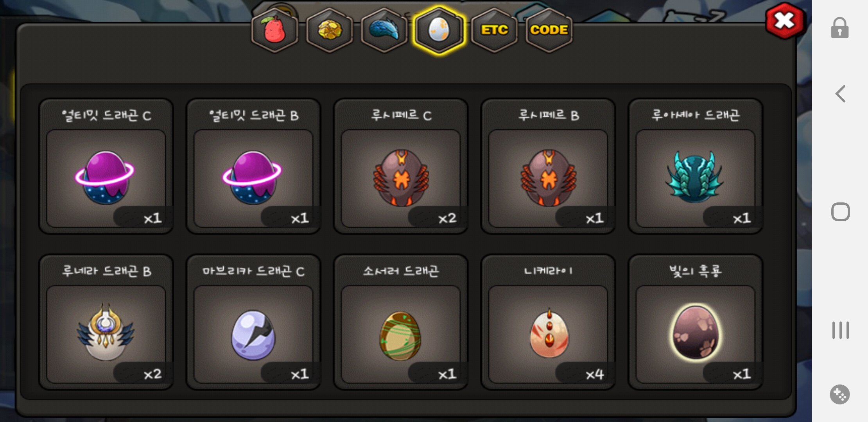Switch to the gold nugget tab
The image size is (868, 422).
(329, 30)
